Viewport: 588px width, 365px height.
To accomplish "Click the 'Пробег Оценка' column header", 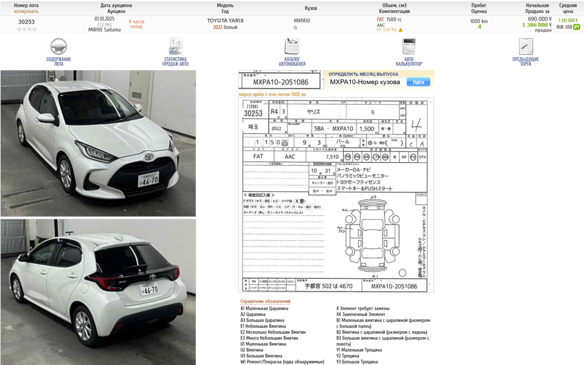I will pos(479,8).
